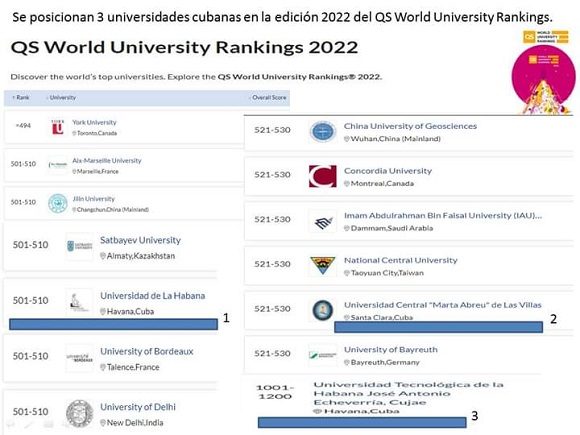Click the China University of Geosciences logo
Image resolution: width=580 pixels, height=435 pixels.
tap(323, 131)
